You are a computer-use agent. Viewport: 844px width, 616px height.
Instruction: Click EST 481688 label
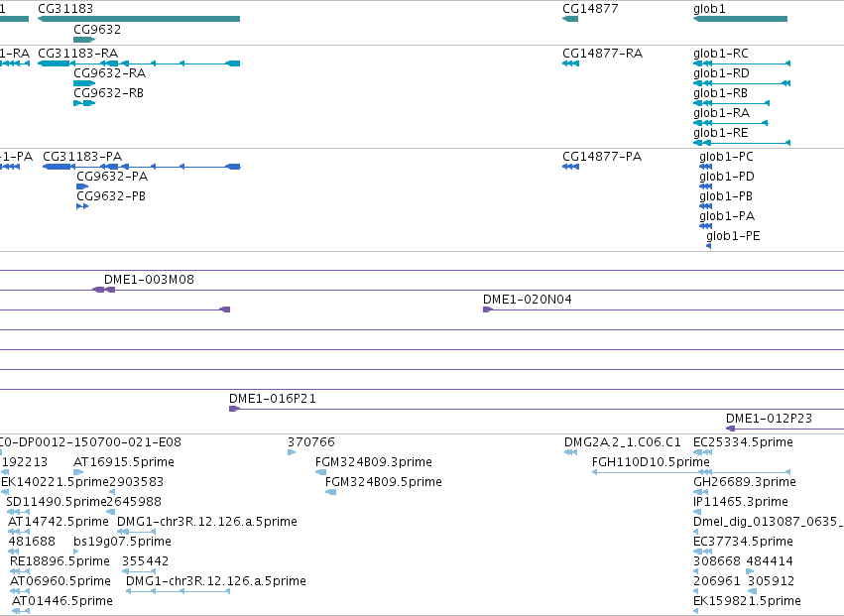[32, 542]
